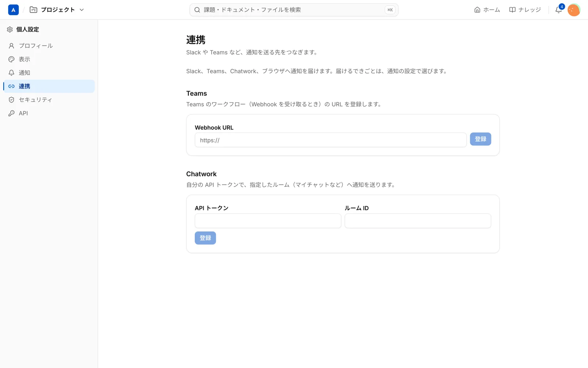This screenshot has width=588, height=368.
Task: Click 登録 button in the Chatwork card
Action: point(205,238)
